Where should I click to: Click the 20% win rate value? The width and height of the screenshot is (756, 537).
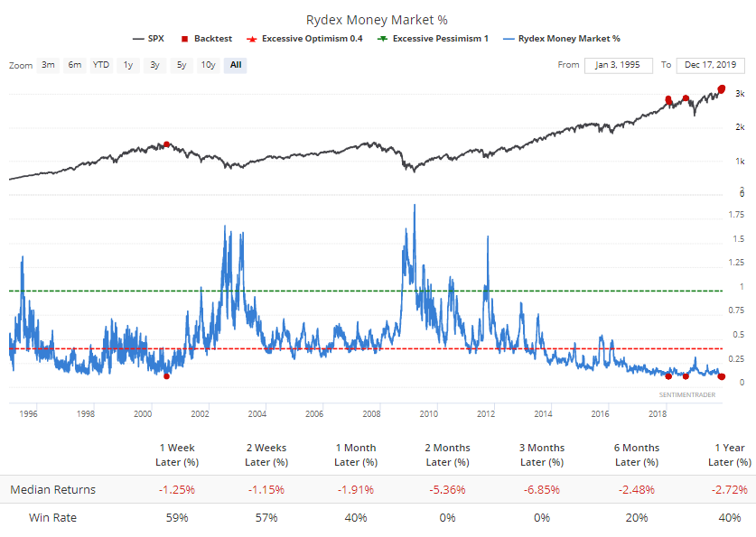637,518
